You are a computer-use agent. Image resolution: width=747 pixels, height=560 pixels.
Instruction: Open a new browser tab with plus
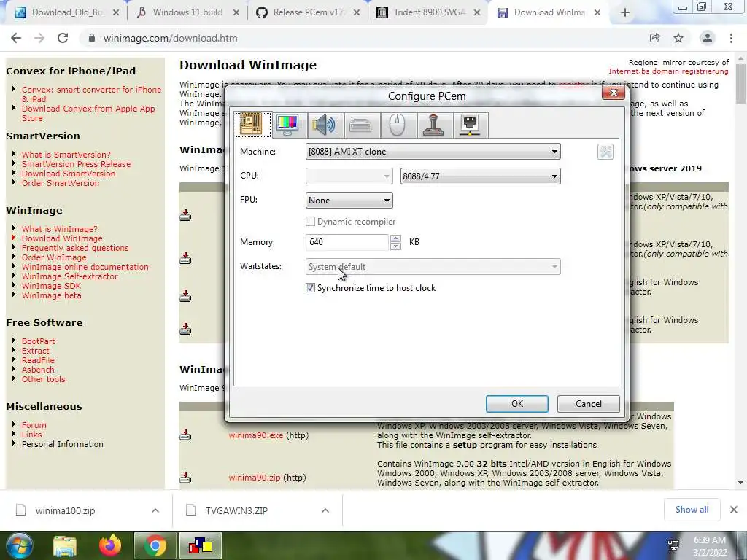625,13
